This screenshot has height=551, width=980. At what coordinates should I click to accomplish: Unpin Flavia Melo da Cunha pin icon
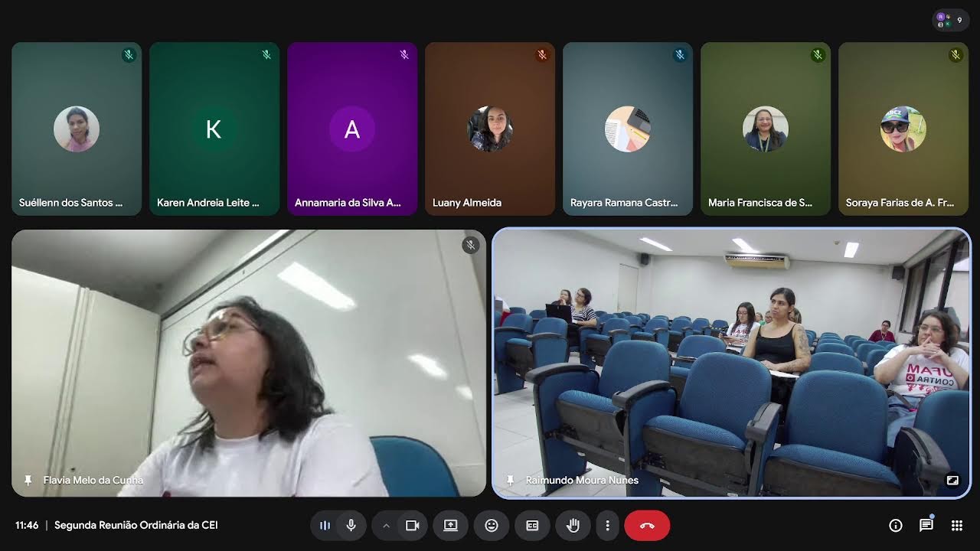point(28,481)
